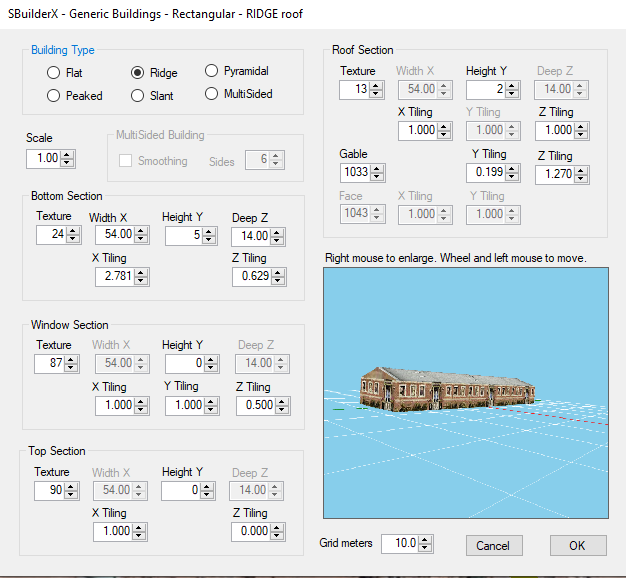The image size is (626, 578).
Task: Adjust Gable Z Tiling spinner
Action: click(581, 174)
